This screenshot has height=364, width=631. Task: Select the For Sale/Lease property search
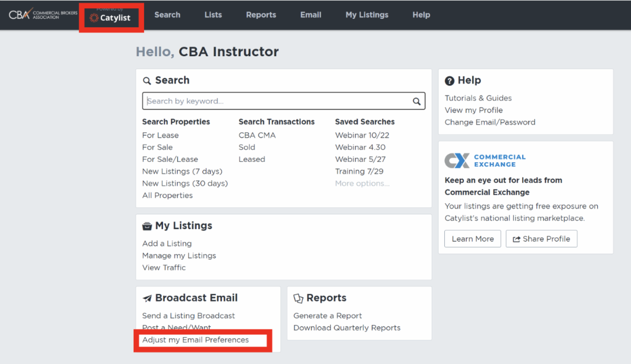pos(170,159)
